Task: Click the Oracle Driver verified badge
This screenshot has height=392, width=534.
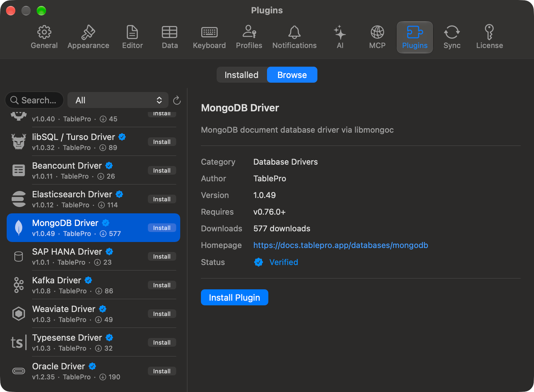Action: coord(92,366)
